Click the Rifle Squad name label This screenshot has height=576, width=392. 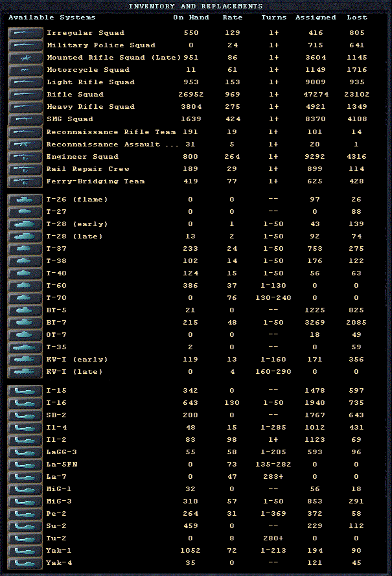click(x=75, y=95)
